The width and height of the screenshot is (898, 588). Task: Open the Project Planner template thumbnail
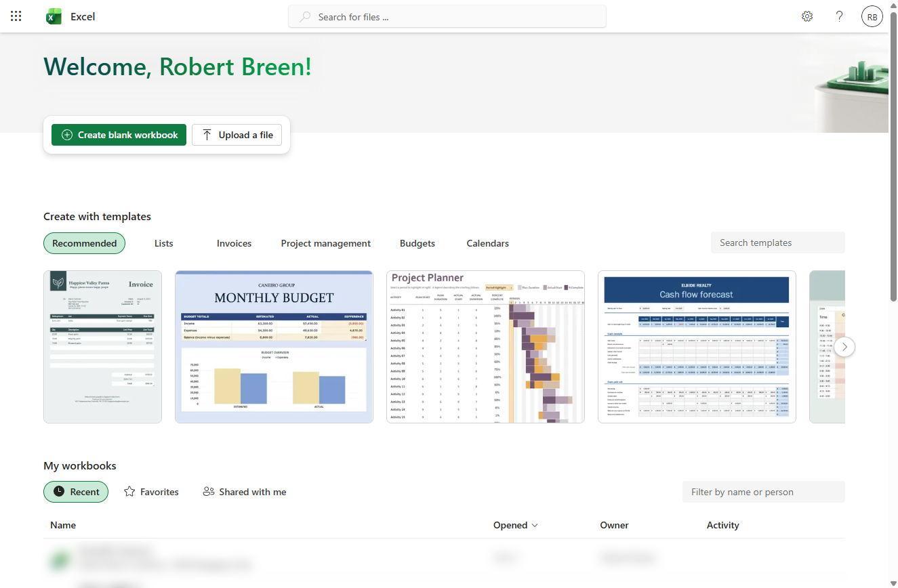pyautogui.click(x=485, y=347)
